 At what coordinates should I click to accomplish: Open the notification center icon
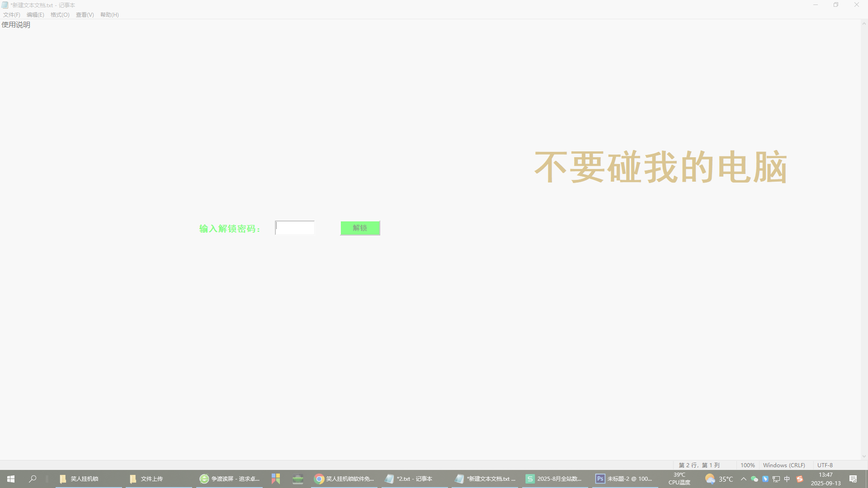point(853,479)
